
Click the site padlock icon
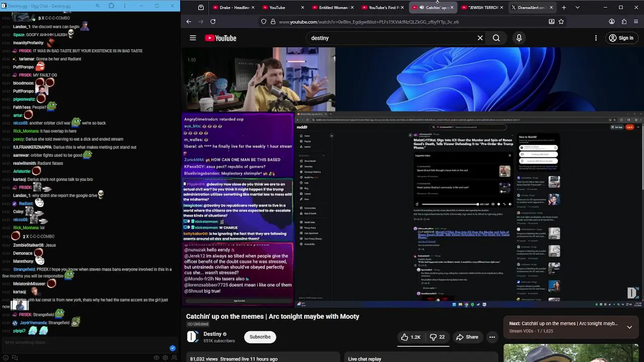pyautogui.click(x=273, y=22)
